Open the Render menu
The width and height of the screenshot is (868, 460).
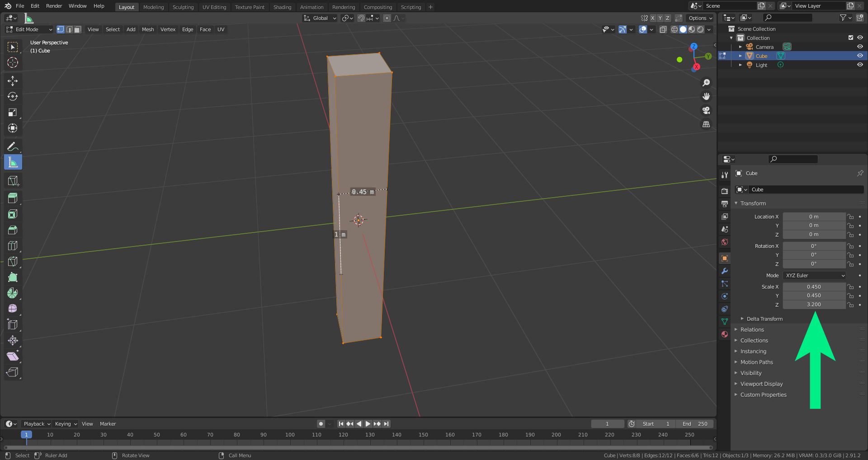point(54,6)
